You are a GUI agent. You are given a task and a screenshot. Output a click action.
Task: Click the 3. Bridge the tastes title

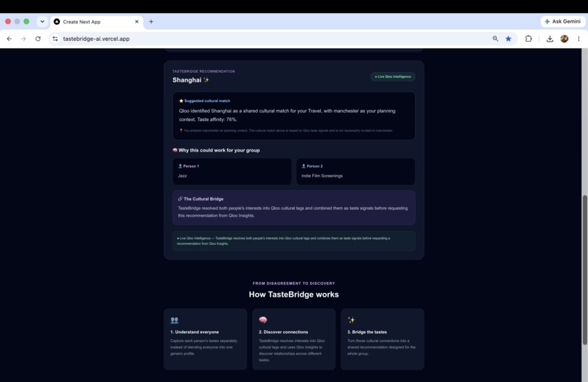click(x=367, y=332)
